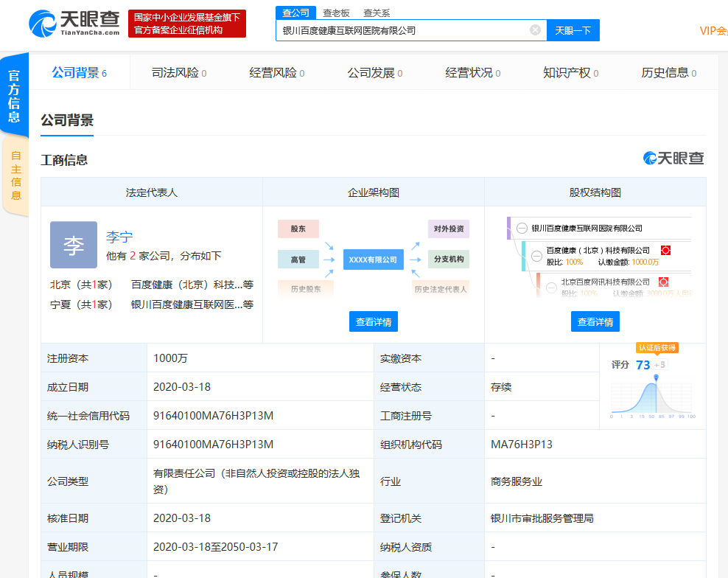Click the 对外投资 node in the architecture diagram
This screenshot has height=578, width=728.
(449, 229)
